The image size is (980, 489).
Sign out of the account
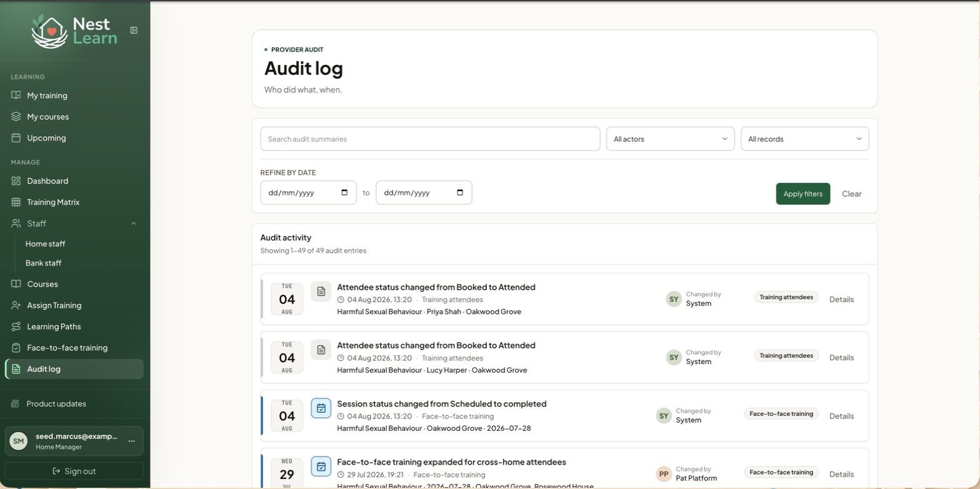tap(74, 471)
